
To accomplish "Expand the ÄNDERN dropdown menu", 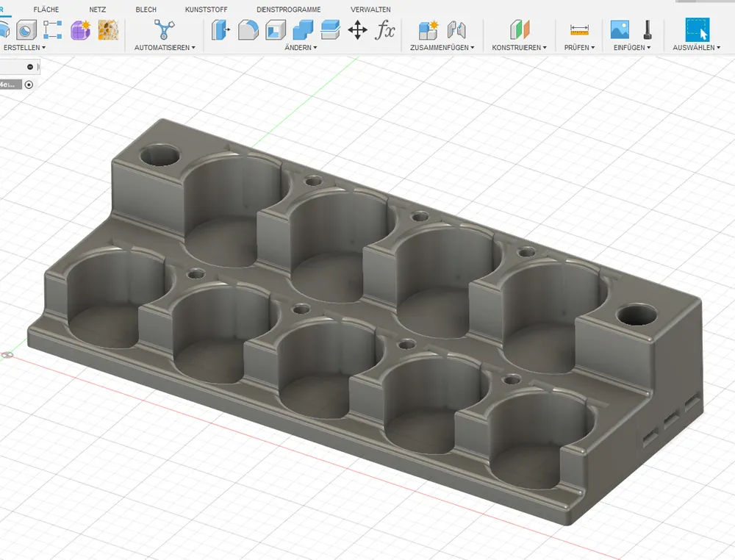I will [301, 48].
